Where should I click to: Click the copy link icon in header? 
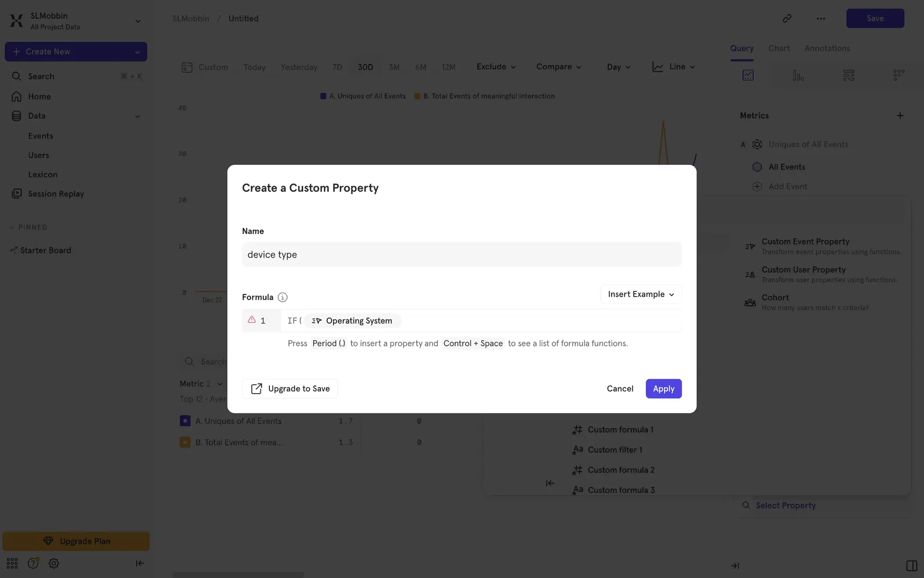787,18
